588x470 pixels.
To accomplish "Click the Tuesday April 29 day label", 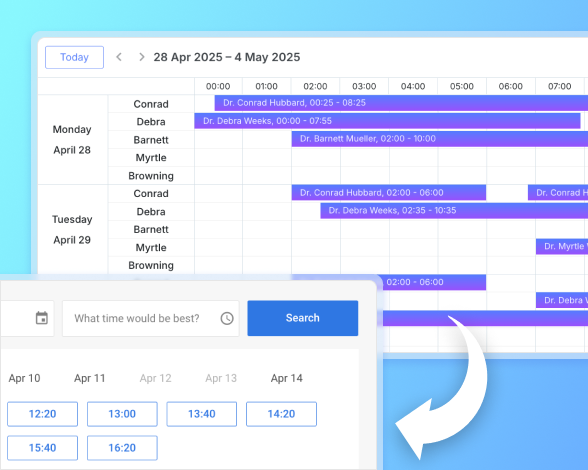I will point(72,230).
